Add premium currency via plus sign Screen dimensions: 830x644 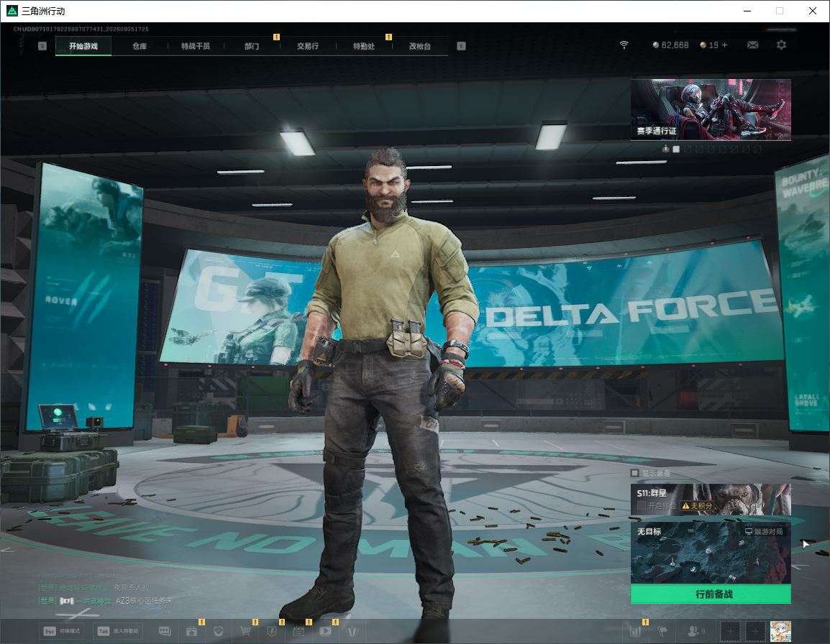pyautogui.click(x=725, y=45)
